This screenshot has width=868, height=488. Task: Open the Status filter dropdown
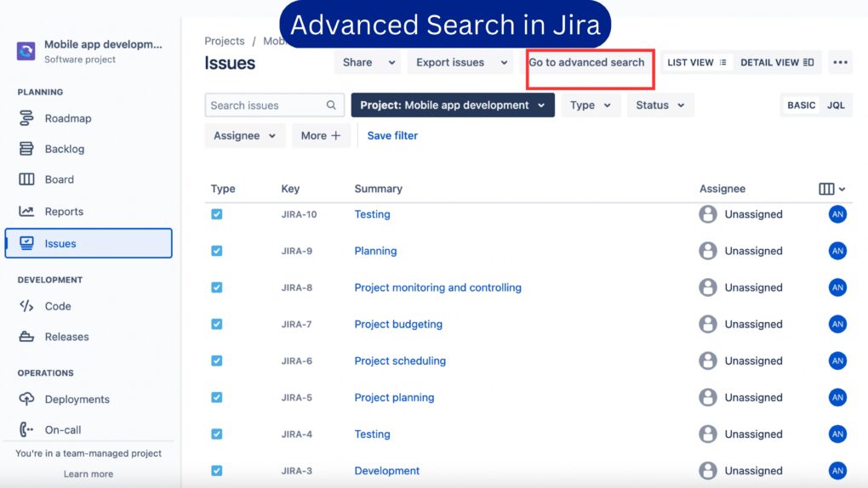pos(660,105)
